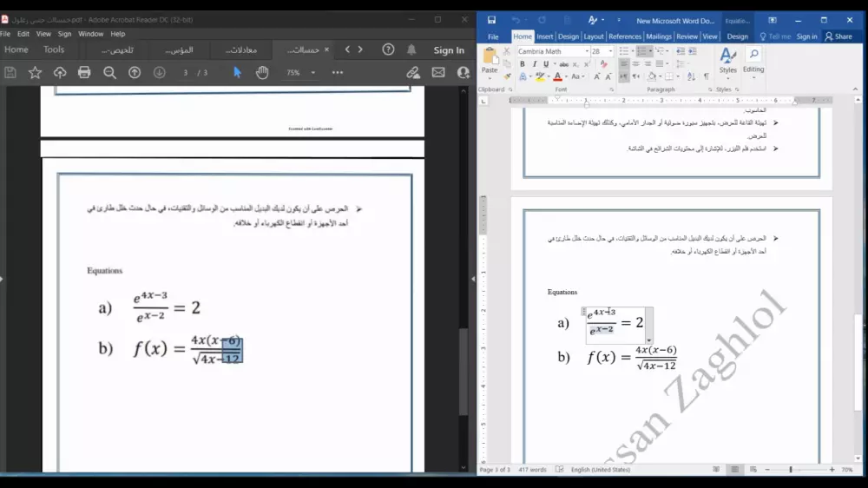Open the notifications bell in Acrobat
Image resolution: width=868 pixels, height=488 pixels.
(411, 49)
